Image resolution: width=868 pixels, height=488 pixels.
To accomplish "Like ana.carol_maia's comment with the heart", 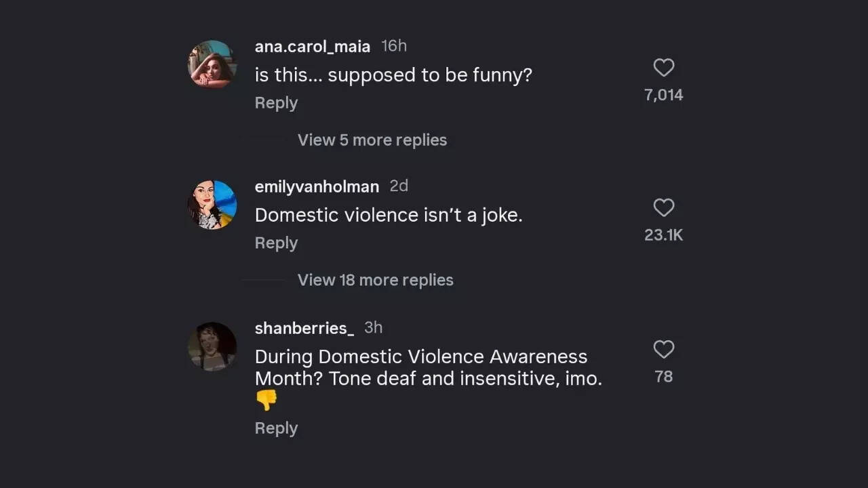I will click(663, 68).
